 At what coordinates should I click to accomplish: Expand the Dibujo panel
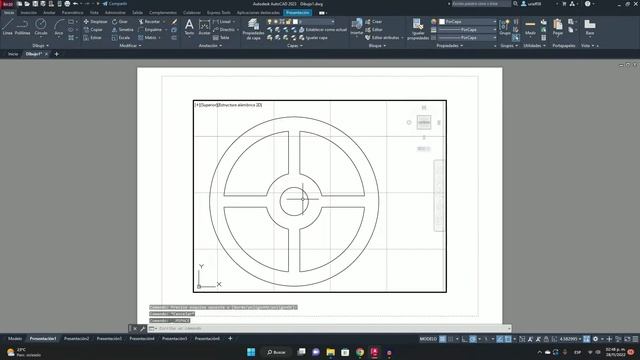point(40,46)
